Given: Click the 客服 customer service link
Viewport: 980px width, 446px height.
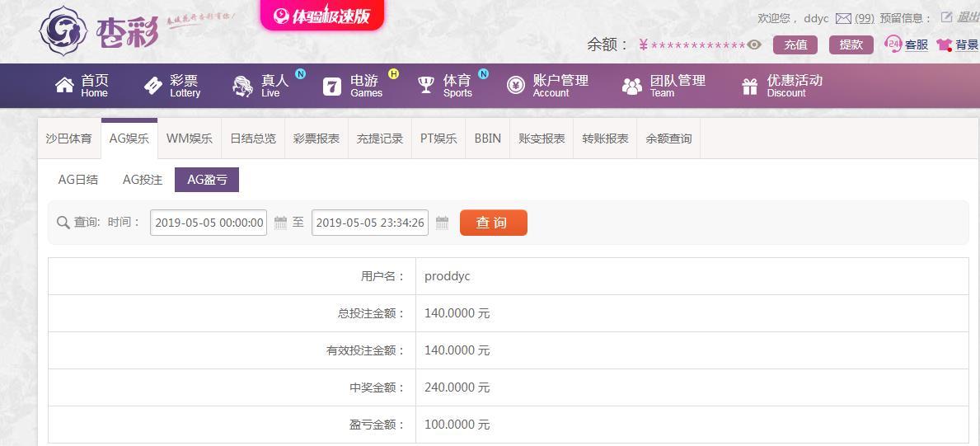Looking at the screenshot, I should coord(917,45).
